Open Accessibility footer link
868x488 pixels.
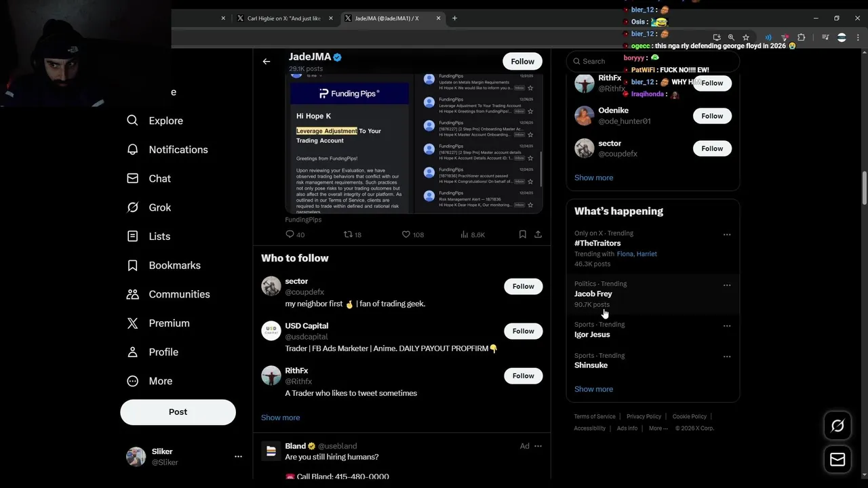pyautogui.click(x=589, y=428)
